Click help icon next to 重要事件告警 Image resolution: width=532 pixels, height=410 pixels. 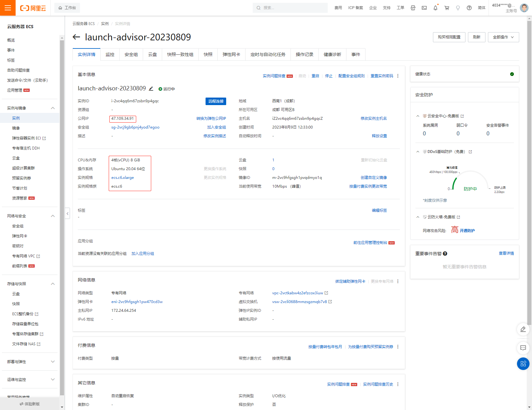pyautogui.click(x=445, y=254)
